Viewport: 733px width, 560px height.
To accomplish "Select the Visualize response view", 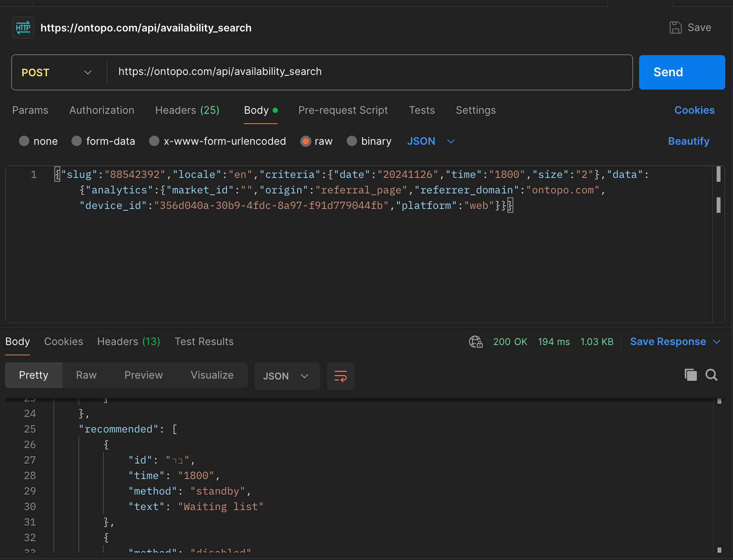I will coord(212,375).
